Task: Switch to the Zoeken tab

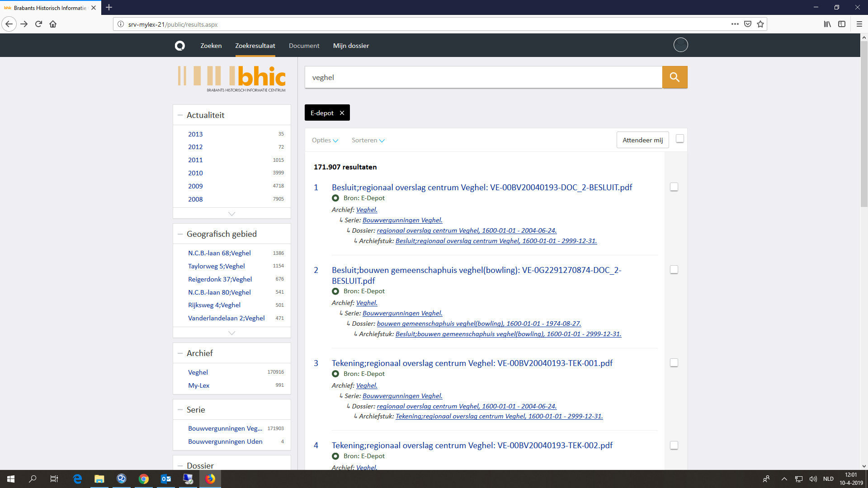Action: 211,46
